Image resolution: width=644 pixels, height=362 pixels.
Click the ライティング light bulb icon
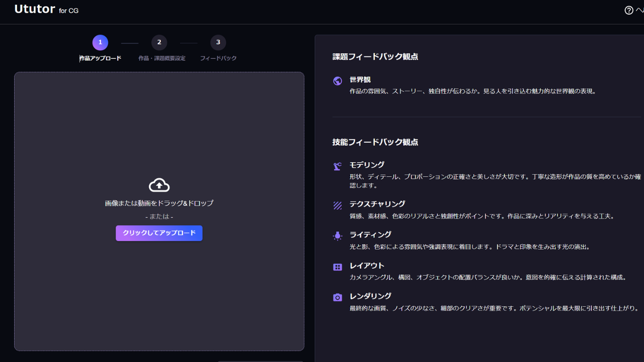[x=338, y=236]
